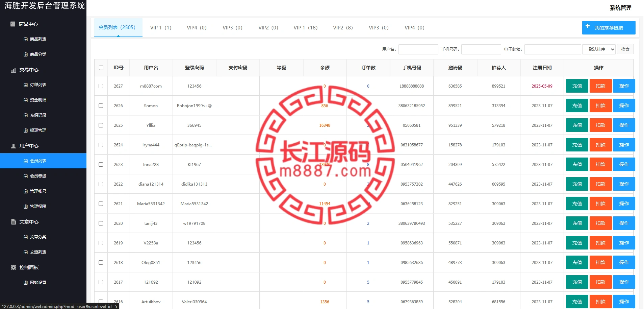Viewport: 644px width, 309px height.
Task: Click 扣款 for user Somon
Action: click(x=600, y=105)
